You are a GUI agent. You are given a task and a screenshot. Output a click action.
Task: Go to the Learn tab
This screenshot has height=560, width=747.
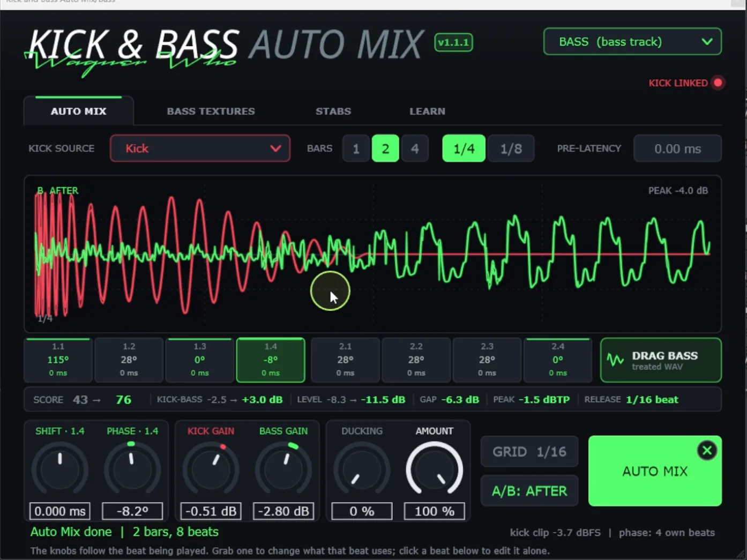(x=427, y=111)
